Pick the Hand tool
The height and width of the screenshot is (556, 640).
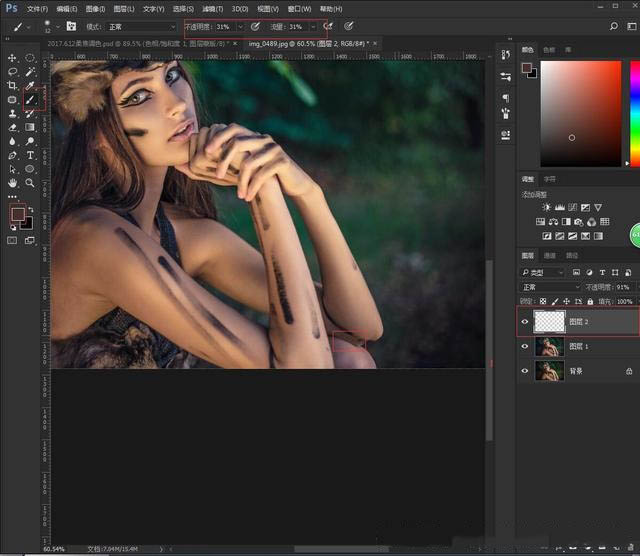(13, 184)
